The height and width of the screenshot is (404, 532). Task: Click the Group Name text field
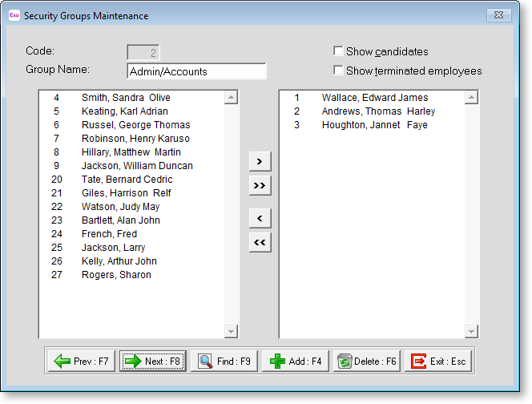click(196, 71)
